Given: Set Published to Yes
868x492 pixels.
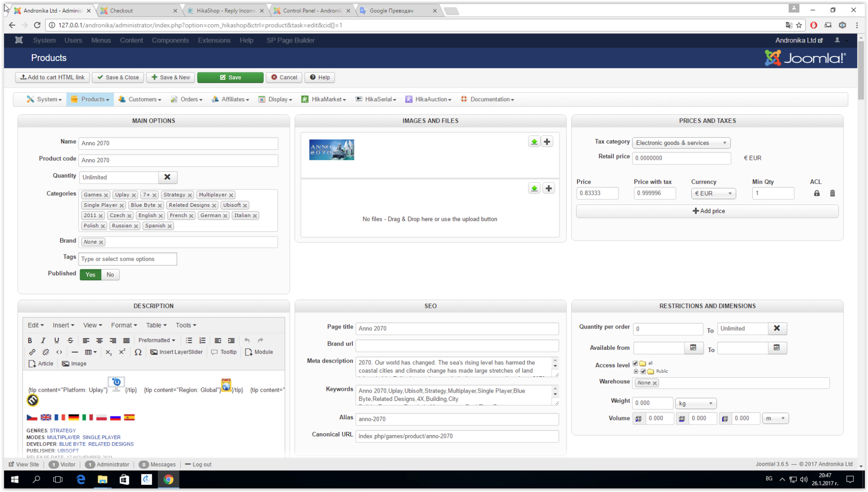Looking at the screenshot, I should click(90, 275).
